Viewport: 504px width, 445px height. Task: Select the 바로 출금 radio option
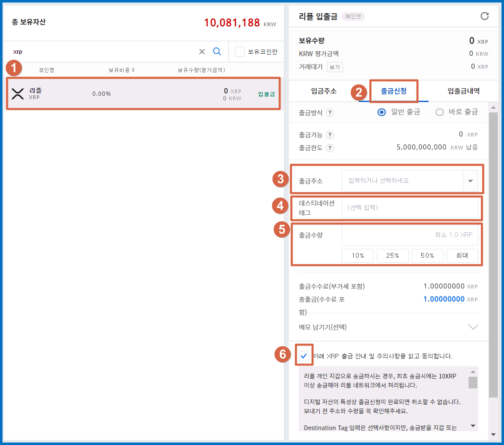tap(440, 112)
